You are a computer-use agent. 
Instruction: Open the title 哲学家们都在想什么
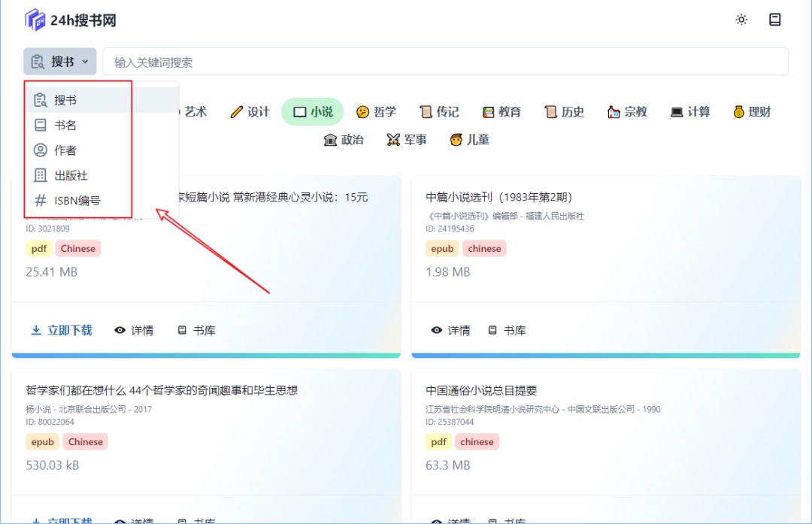point(162,390)
